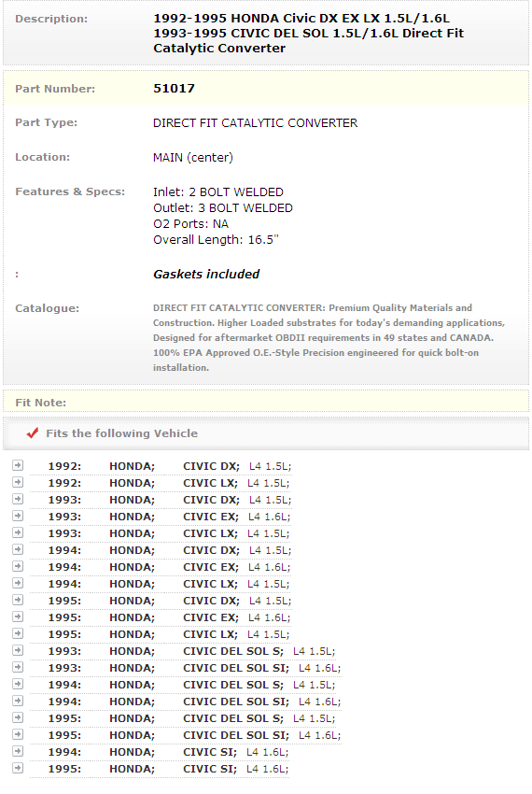Open the 1995 CIVIC DX L4 1.5L entry
Viewport: 532px width, 794px height.
point(161,601)
